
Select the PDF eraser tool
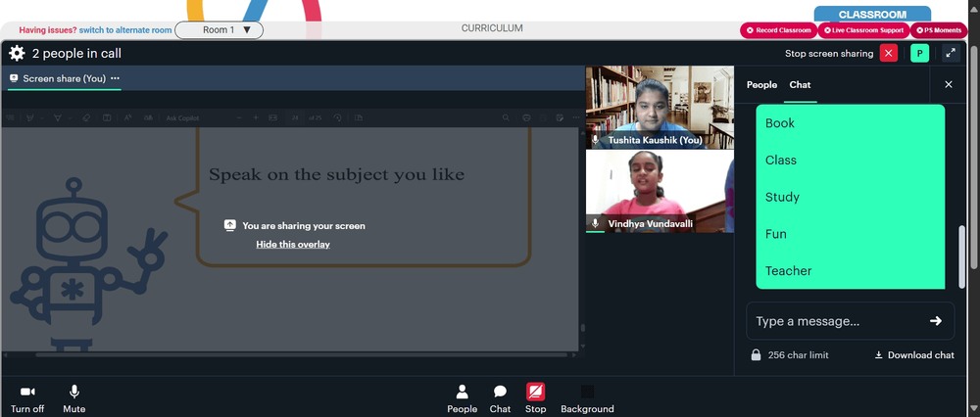click(x=86, y=117)
